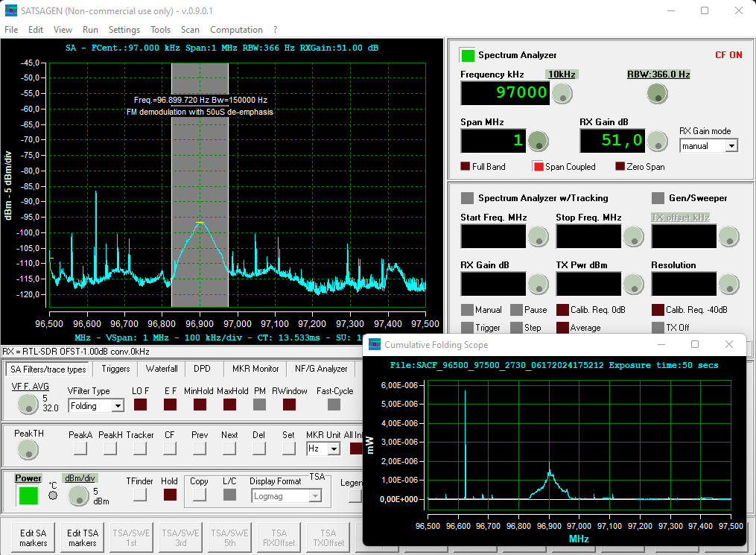
Task: Click the RX Gain 51,0 display
Action: coord(612,140)
